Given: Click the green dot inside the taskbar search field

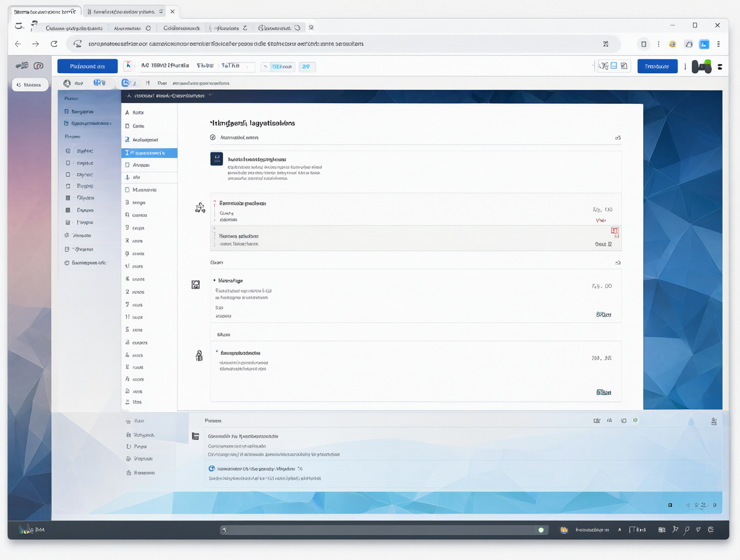Looking at the screenshot, I should (x=541, y=530).
